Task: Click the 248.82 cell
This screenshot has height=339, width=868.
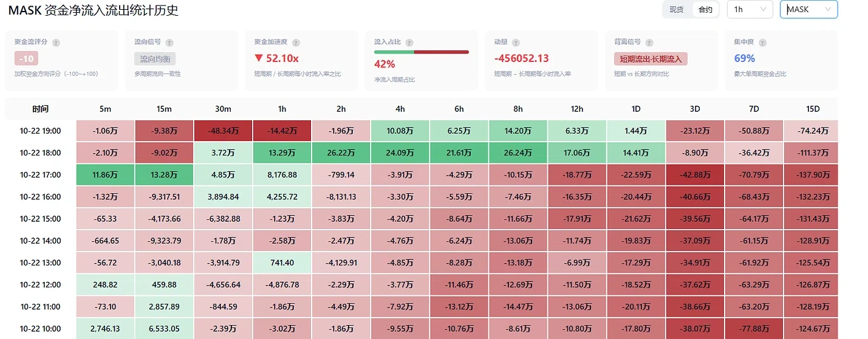Action: point(106,284)
